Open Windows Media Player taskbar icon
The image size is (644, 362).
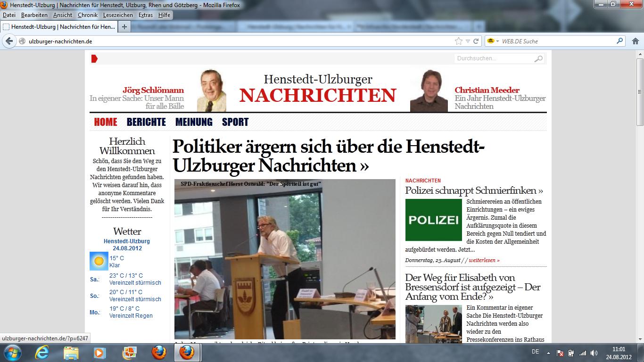(x=99, y=353)
